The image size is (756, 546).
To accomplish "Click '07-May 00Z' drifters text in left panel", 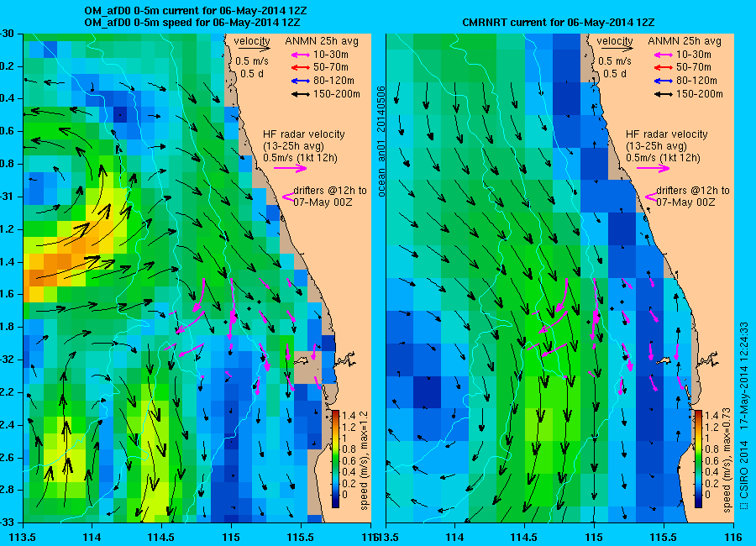I will click(323, 202).
